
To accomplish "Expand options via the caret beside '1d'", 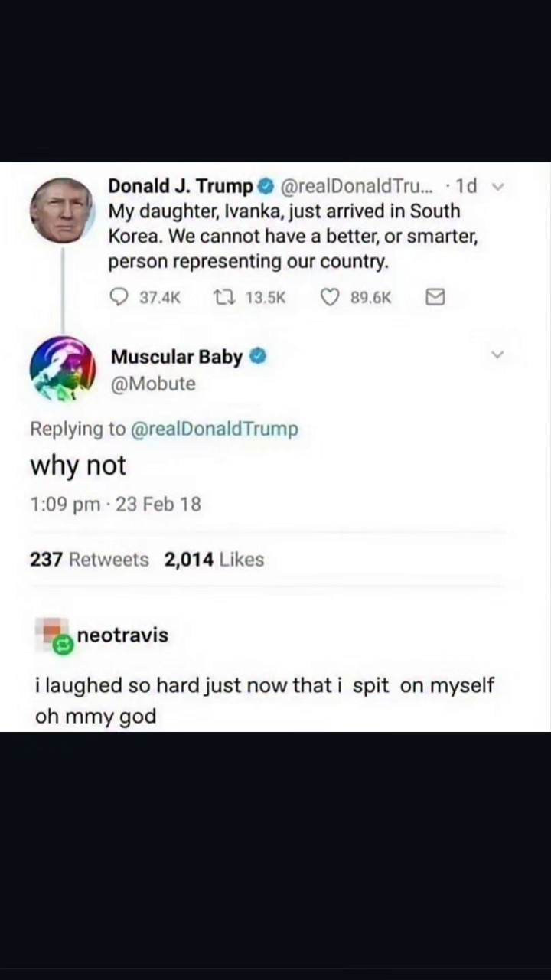I will [497, 185].
